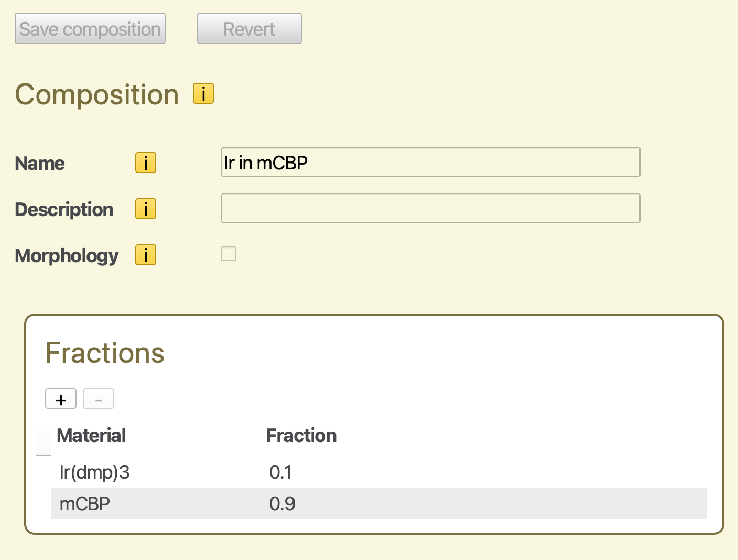Select the 0.9 fraction value
Image resolution: width=738 pixels, height=560 pixels.
click(283, 504)
